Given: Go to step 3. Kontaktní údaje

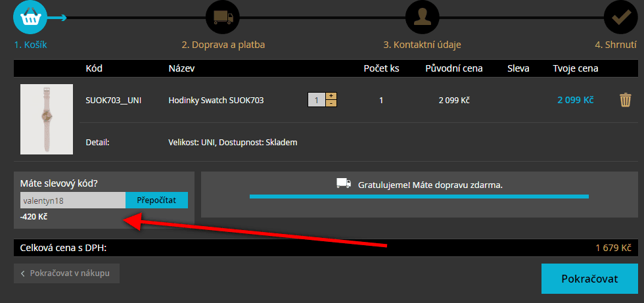Looking at the screenshot, I should click(x=422, y=45).
